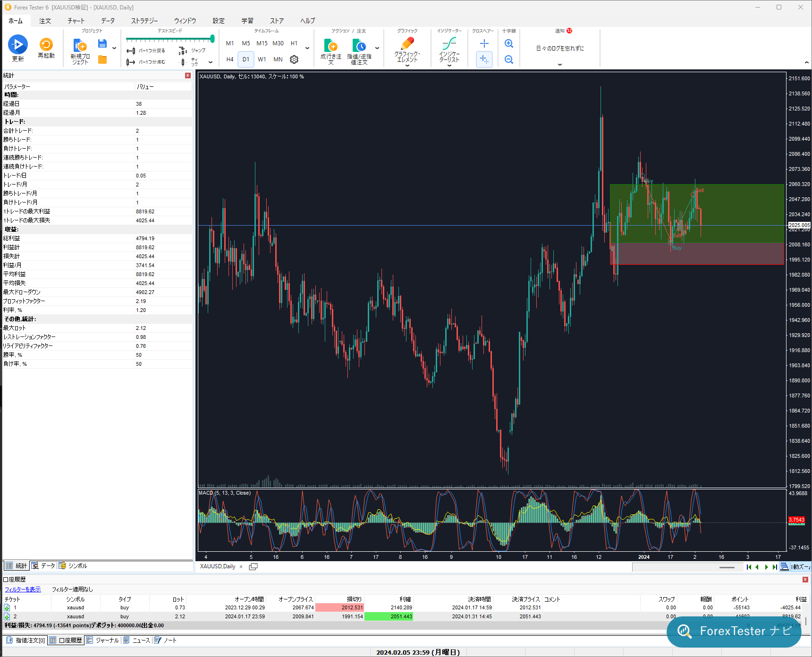Click the scroll chart right arrow
This screenshot has height=657, width=812.
tap(766, 567)
